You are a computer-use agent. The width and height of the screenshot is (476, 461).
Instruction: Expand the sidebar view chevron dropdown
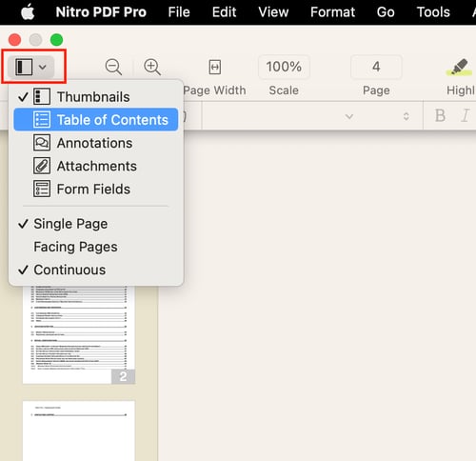point(43,68)
